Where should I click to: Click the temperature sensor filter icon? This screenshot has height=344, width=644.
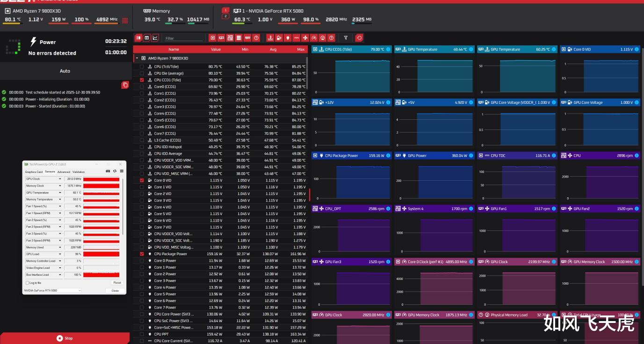pos(270,38)
